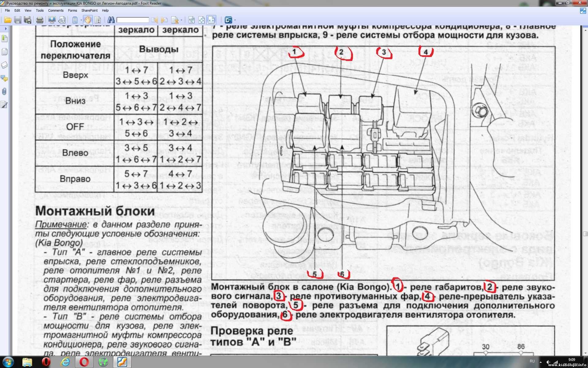Click the heading 'Монтажный блоки'
This screenshot has width=588, height=368.
(x=95, y=211)
